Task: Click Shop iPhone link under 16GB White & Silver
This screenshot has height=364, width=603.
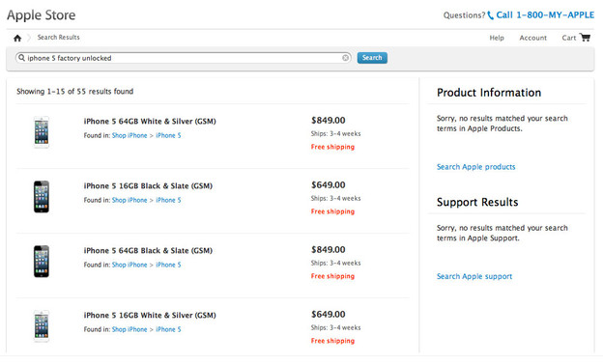Action: pyautogui.click(x=129, y=329)
